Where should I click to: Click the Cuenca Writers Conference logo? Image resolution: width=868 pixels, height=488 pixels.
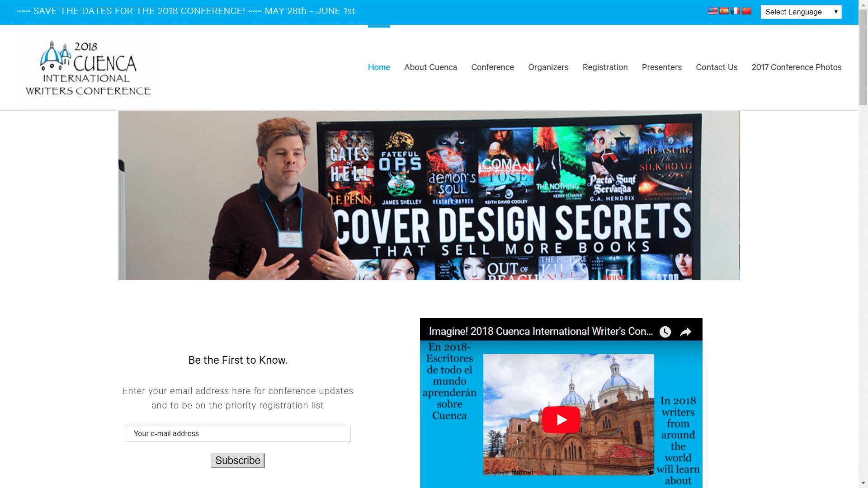88,68
